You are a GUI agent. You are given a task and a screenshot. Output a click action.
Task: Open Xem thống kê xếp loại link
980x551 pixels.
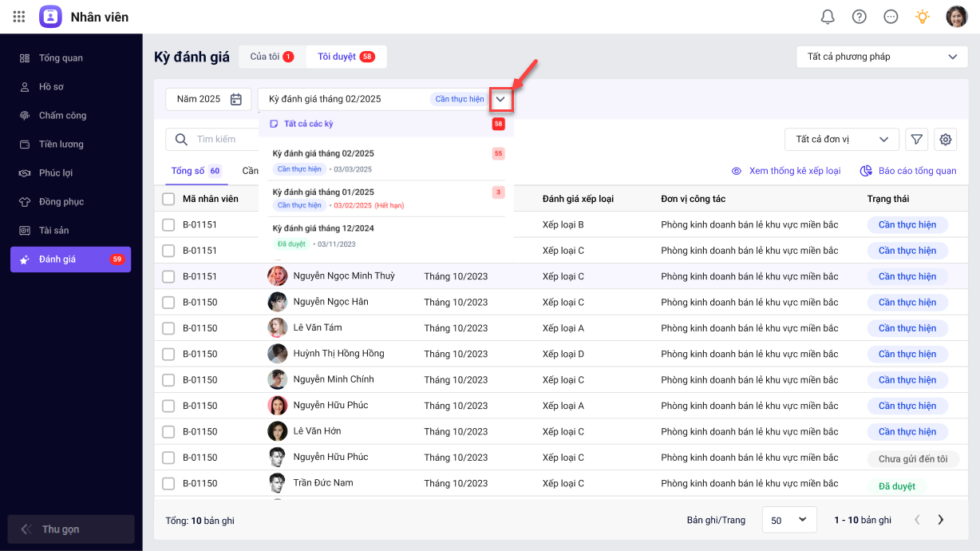coord(785,171)
